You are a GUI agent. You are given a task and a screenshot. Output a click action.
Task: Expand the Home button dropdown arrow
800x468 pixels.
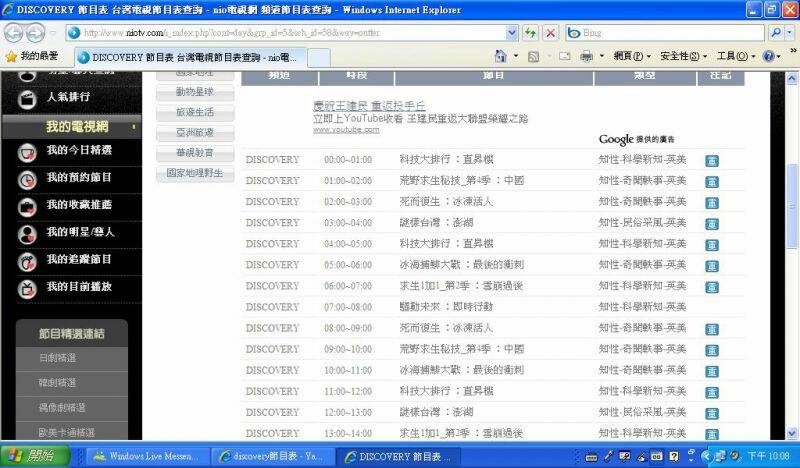click(x=516, y=56)
